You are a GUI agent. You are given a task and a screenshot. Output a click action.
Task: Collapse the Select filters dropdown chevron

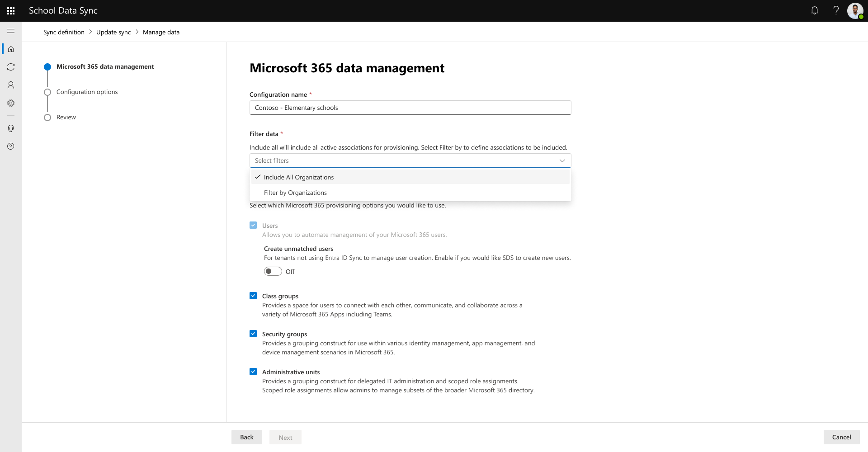click(x=562, y=160)
